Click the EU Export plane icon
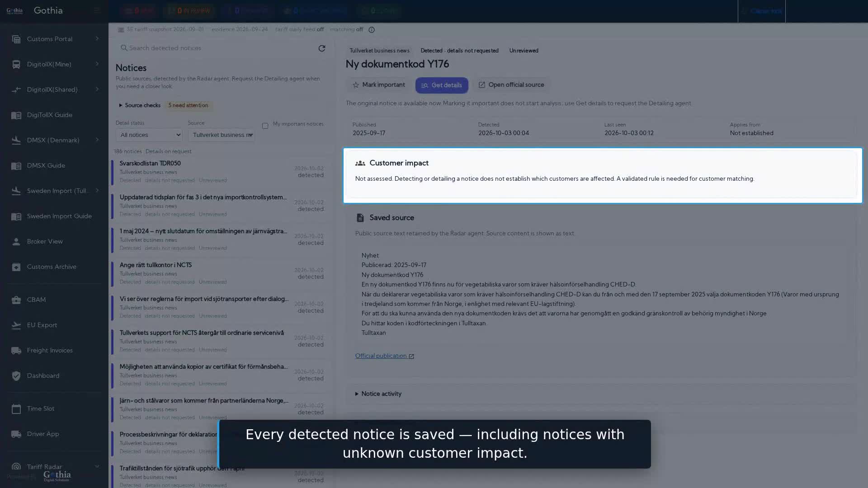 (16, 325)
